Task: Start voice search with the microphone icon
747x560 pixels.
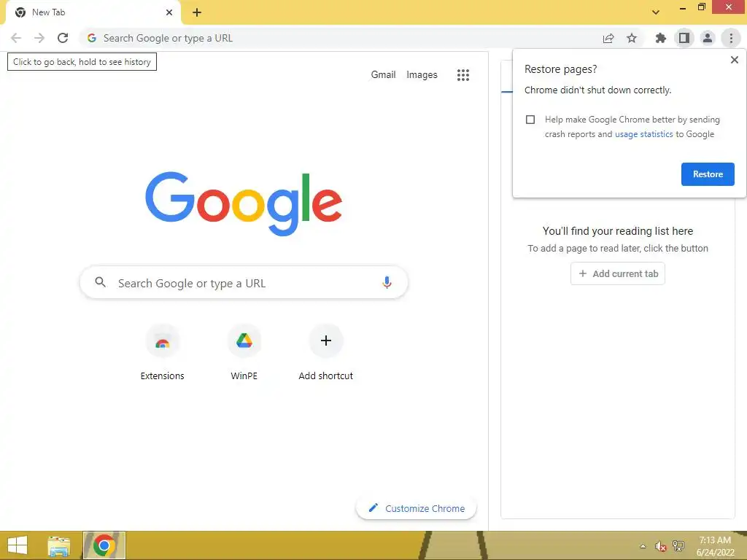Action: pos(387,282)
